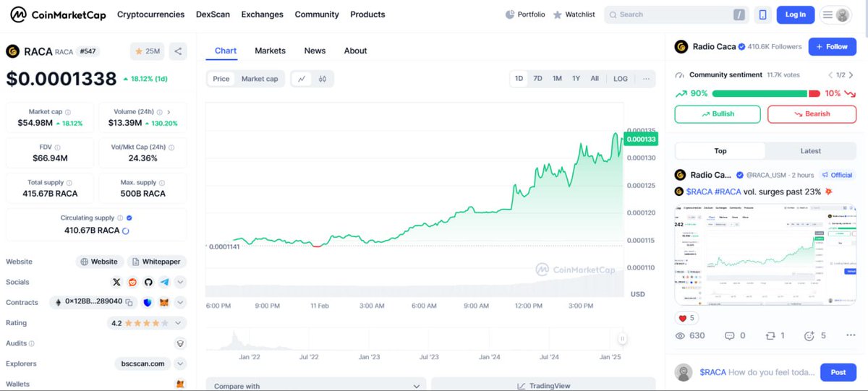
Task: Click the CoinMarketCap logo
Action: point(58,14)
